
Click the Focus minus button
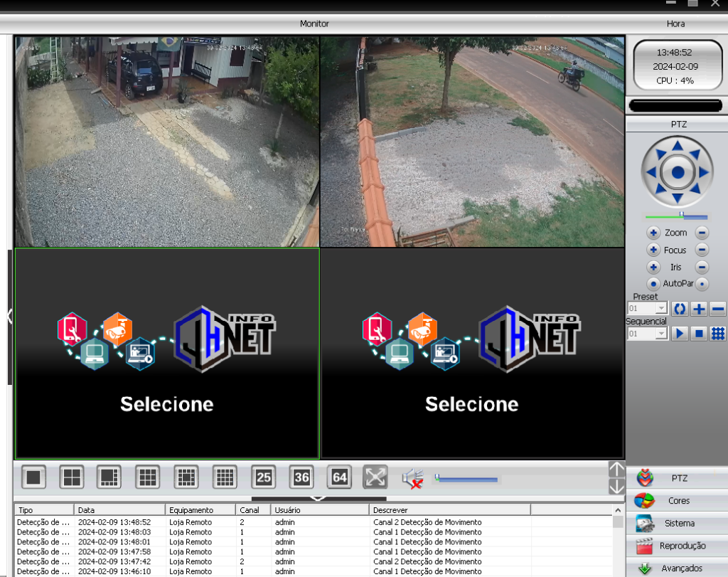(702, 250)
